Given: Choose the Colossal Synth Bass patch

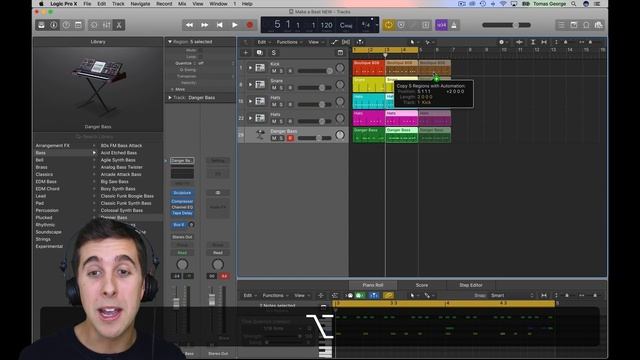Looking at the screenshot, I should [x=122, y=210].
